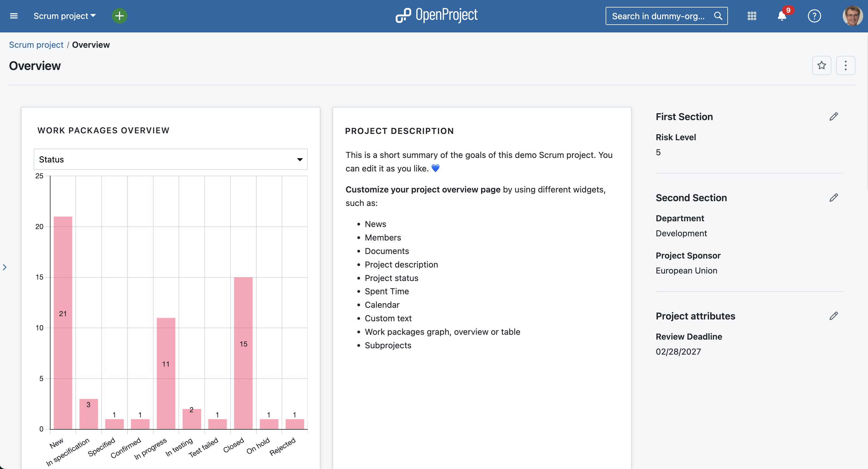This screenshot has width=868, height=469.
Task: Click the Overview breadcrumb item
Action: click(91, 44)
